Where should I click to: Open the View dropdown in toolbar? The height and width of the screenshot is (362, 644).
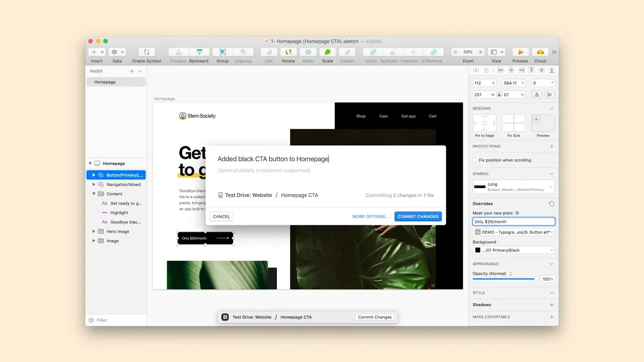(497, 52)
